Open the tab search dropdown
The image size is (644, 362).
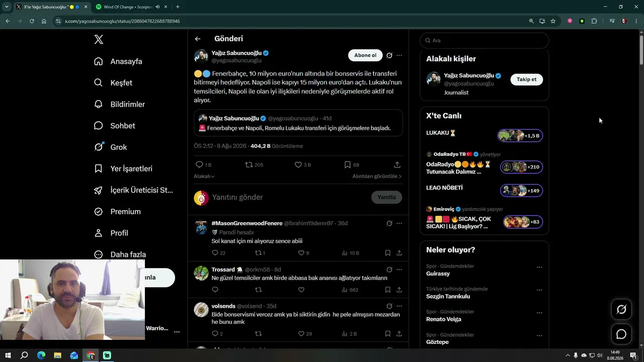(x=7, y=7)
